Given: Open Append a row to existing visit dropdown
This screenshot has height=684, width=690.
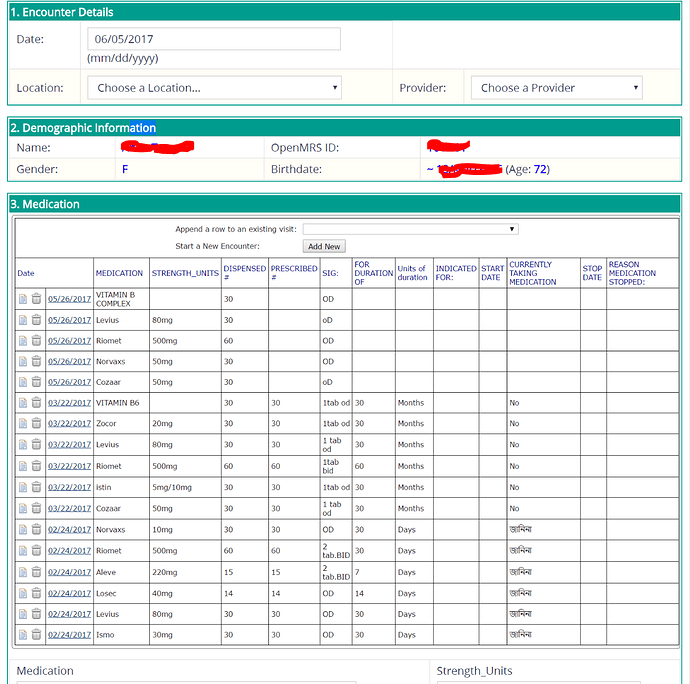Looking at the screenshot, I should 411,229.
